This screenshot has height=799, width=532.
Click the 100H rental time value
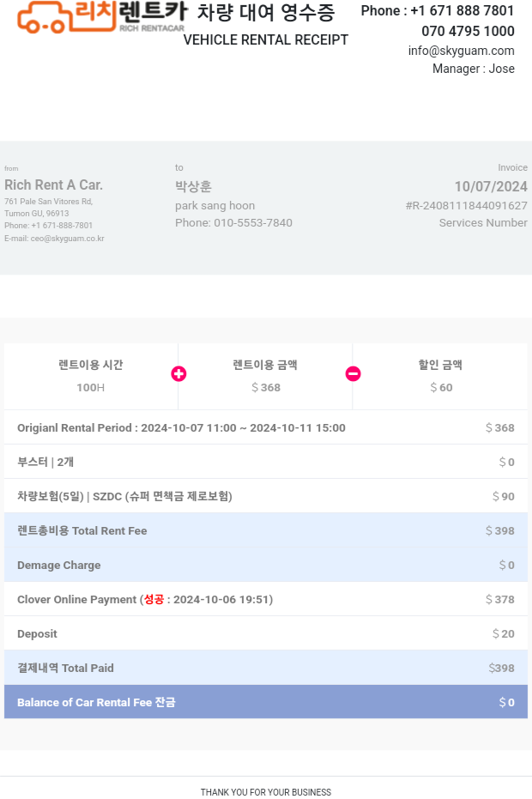[x=90, y=388]
